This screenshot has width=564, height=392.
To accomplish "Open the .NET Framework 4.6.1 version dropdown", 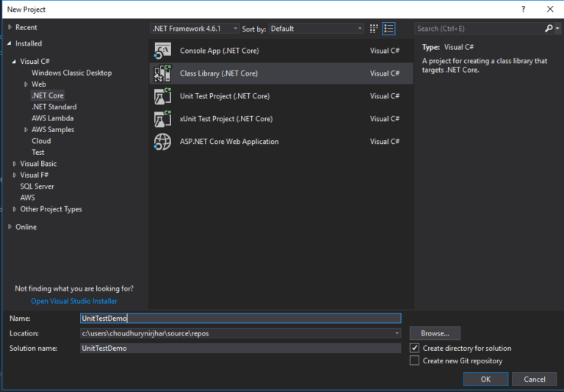I will coord(195,29).
